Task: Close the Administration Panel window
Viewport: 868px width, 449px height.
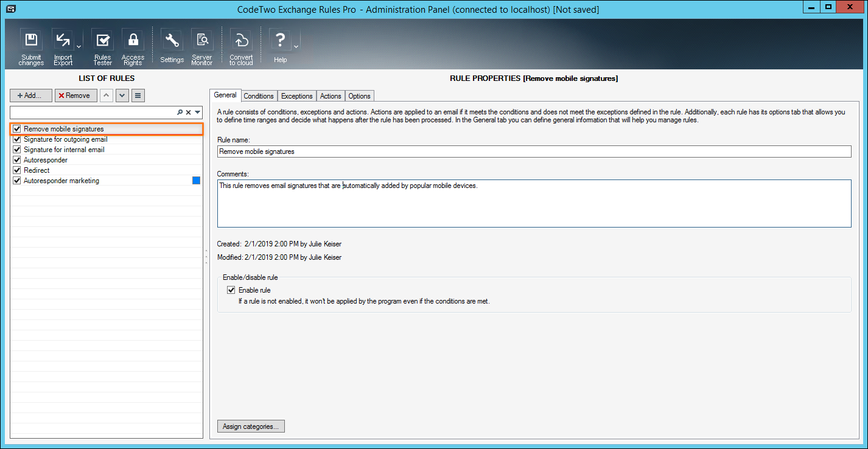Action: [x=850, y=6]
